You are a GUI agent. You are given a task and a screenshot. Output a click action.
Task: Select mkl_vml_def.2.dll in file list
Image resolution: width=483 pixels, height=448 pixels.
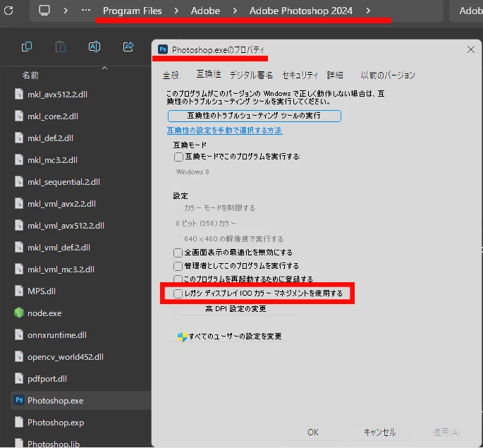[59, 248]
